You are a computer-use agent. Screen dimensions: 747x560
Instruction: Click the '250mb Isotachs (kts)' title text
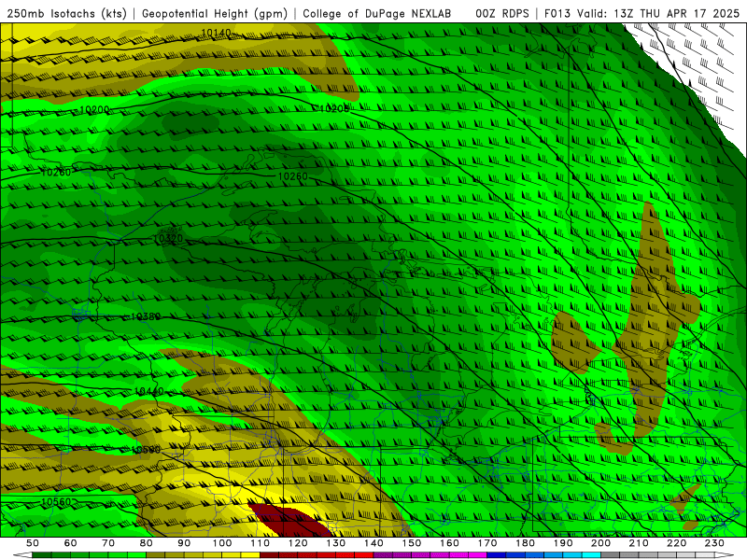coord(67,14)
